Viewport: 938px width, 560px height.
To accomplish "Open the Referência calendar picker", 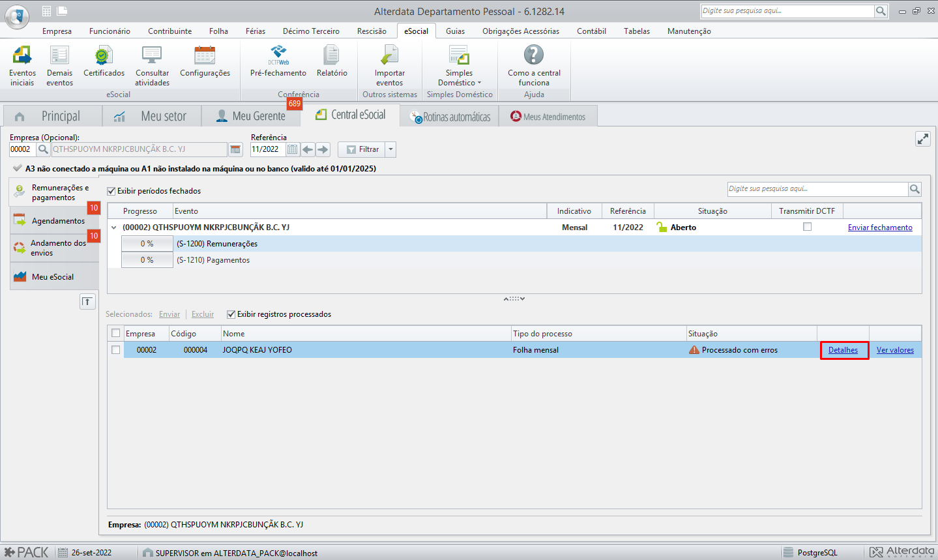I will [x=292, y=149].
